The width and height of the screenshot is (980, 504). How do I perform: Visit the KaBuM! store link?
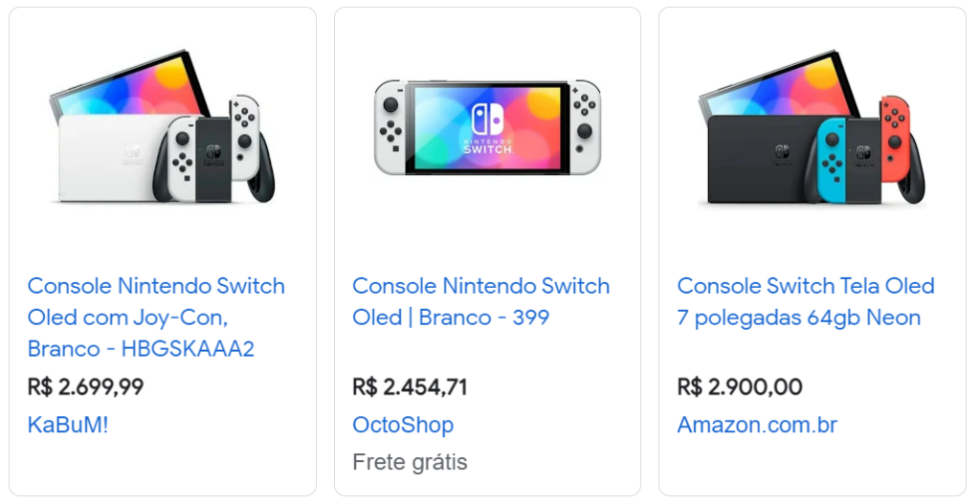click(68, 425)
